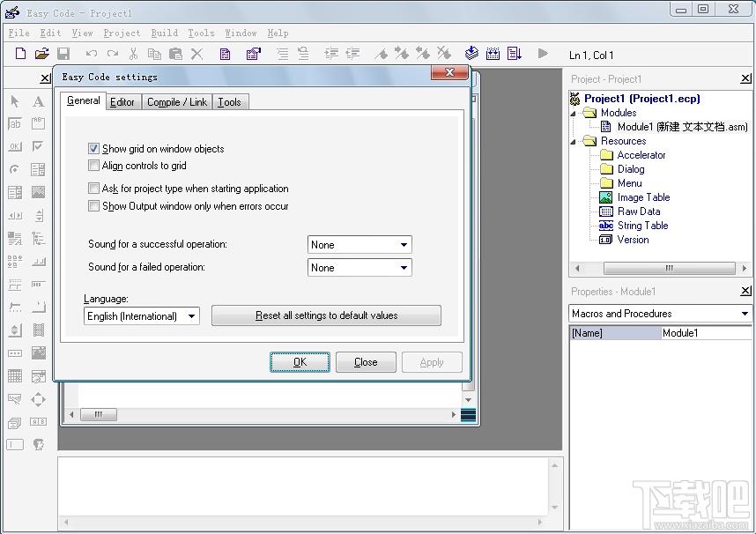The image size is (756, 534).
Task: Check Show Output window only when errors occur
Action: click(93, 206)
